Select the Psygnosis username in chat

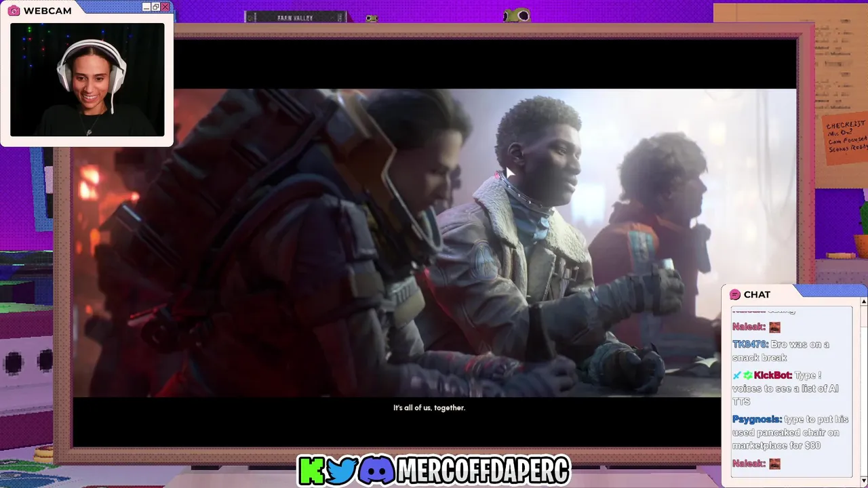pyautogui.click(x=757, y=420)
